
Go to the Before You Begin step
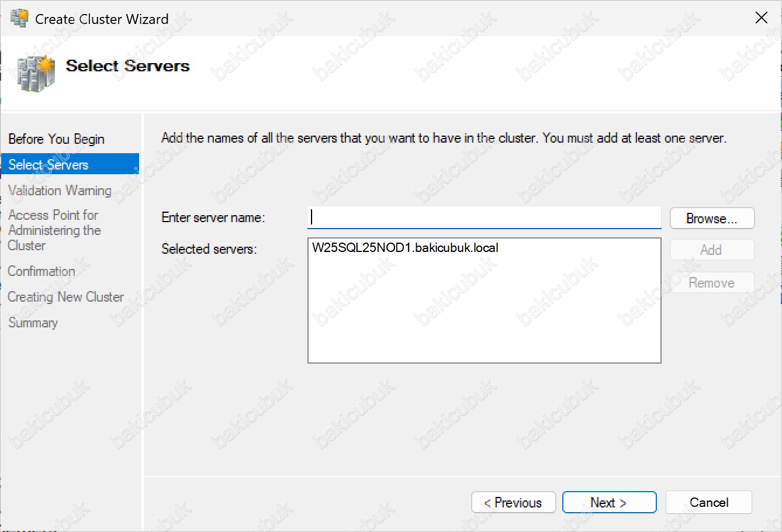click(x=56, y=139)
